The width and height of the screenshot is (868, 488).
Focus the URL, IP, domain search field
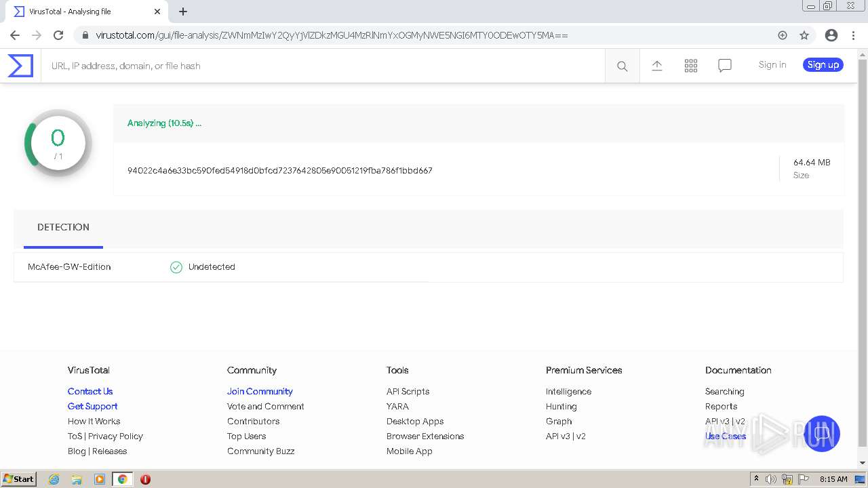pyautogui.click(x=323, y=66)
